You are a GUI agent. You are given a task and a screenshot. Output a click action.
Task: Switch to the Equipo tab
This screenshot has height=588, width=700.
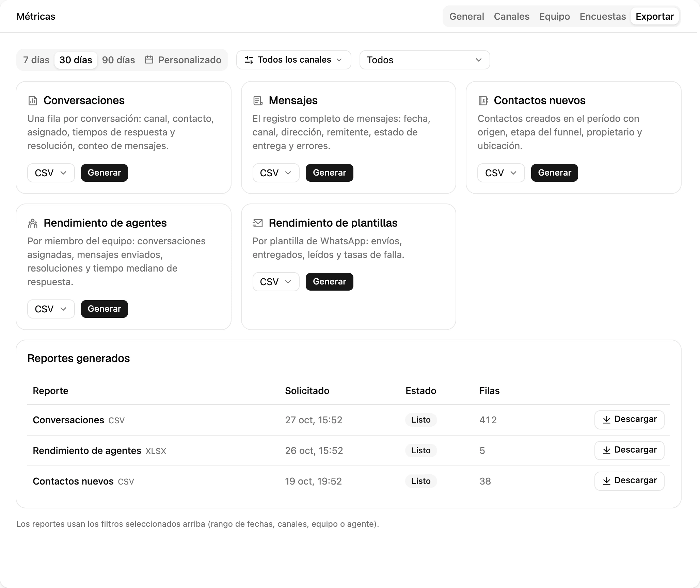click(555, 16)
